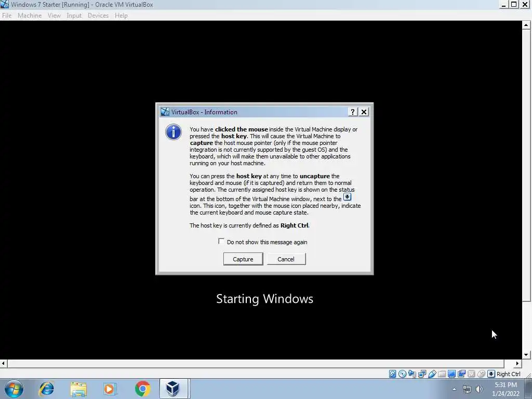Viewport: 532px width, 399px height.
Task: Open the optical disk status icon menu
Action: point(402,374)
